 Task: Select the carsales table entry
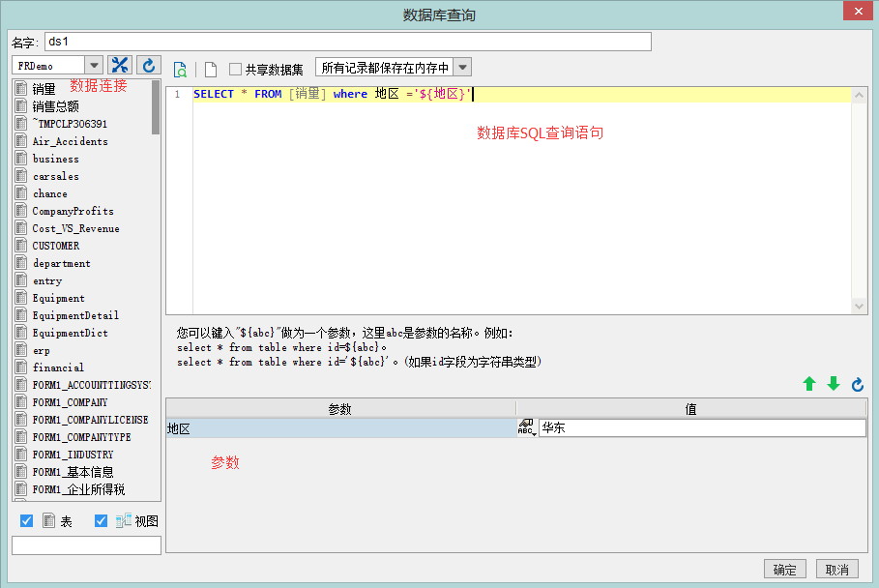tap(55, 176)
